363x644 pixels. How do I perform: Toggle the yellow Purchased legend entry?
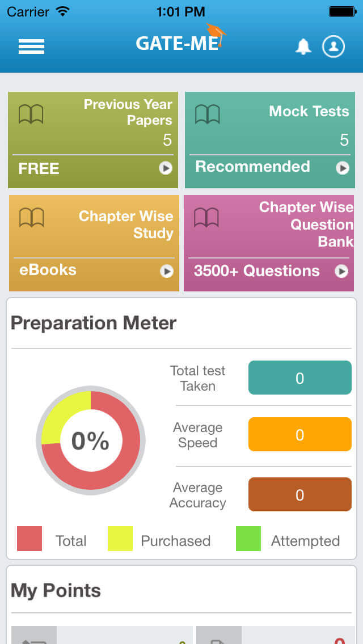tap(119, 540)
